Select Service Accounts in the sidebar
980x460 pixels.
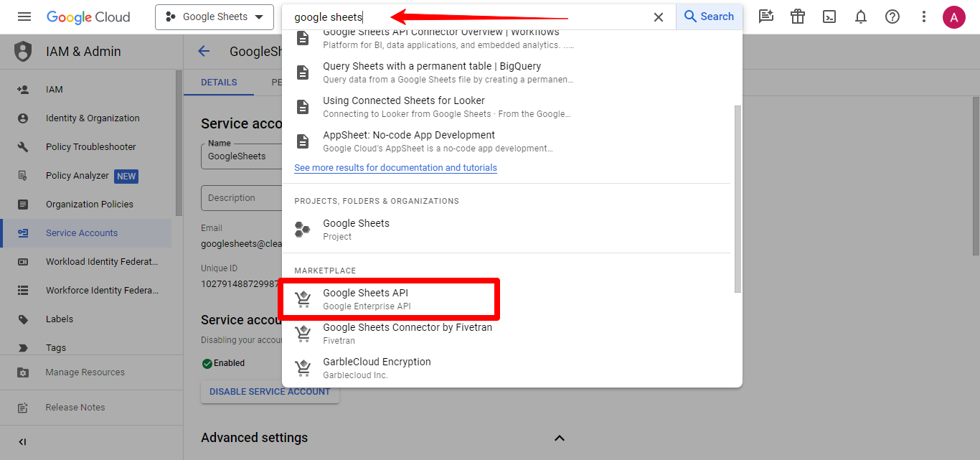[x=82, y=233]
